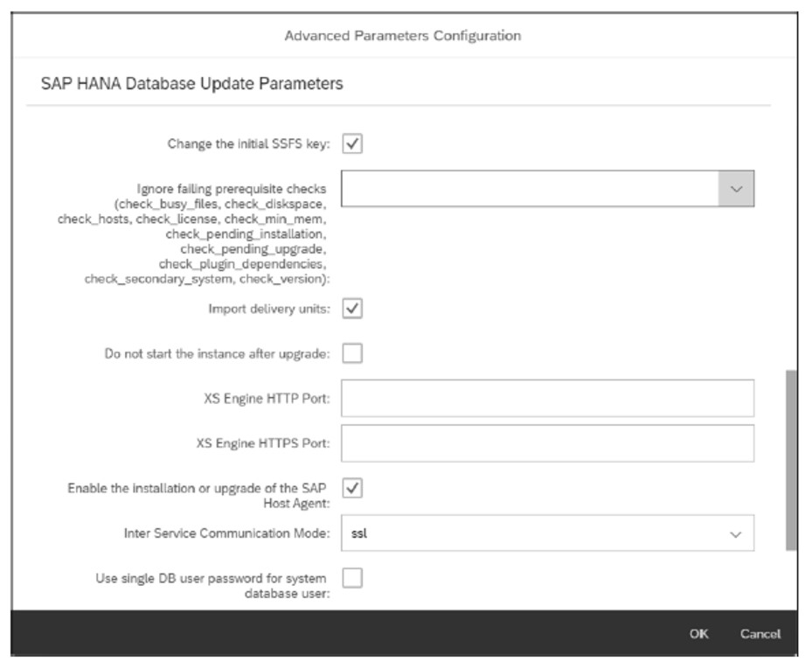The height and width of the screenshot is (669, 812).
Task: Open Inter Service Communication Mode dropdown
Action: 547,533
